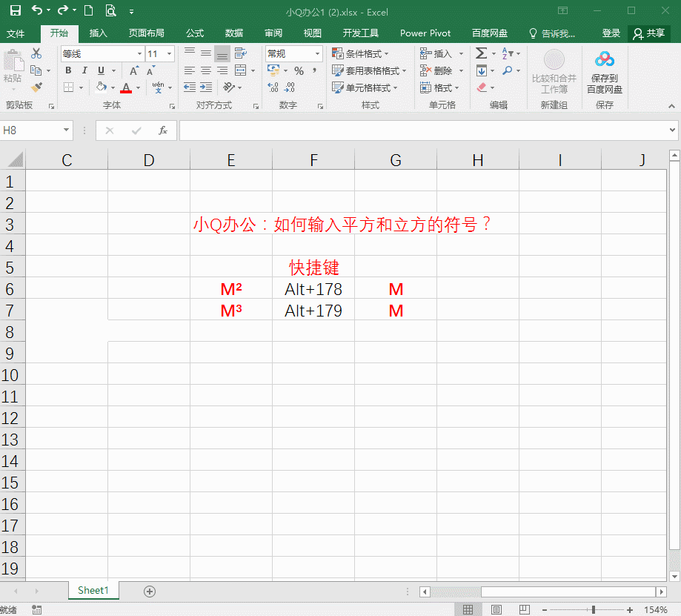Expand the number format 常规 dropdown
Screen dimensions: 681x616
pyautogui.click(x=317, y=54)
